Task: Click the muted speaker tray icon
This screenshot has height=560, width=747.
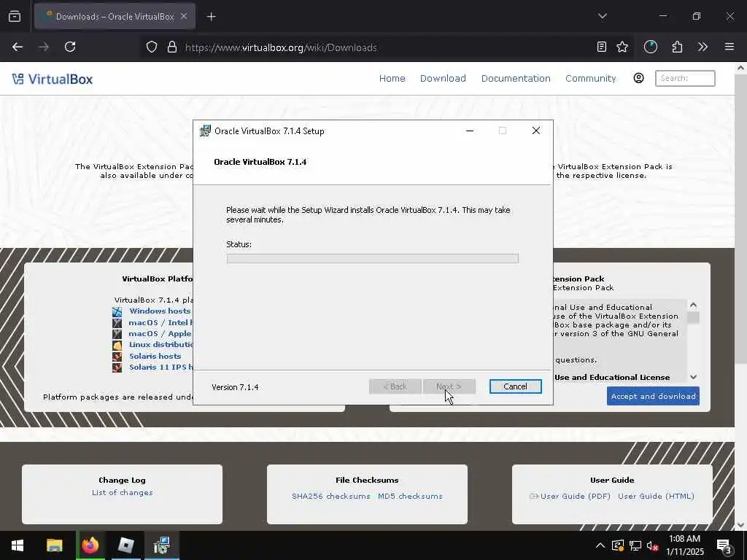Action: tap(652, 545)
